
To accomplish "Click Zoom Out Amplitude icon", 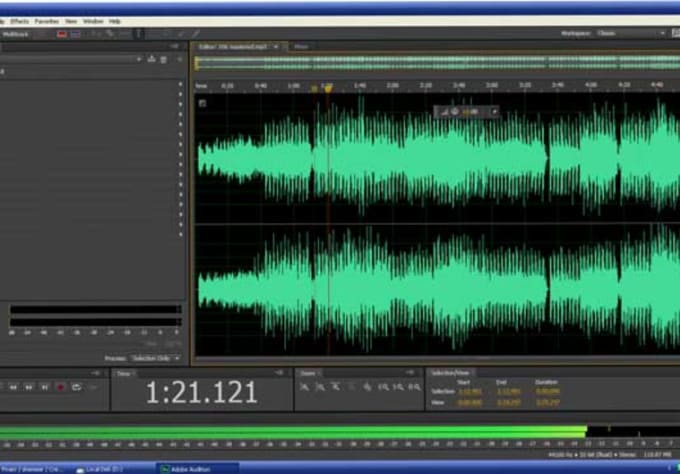I will (x=320, y=387).
